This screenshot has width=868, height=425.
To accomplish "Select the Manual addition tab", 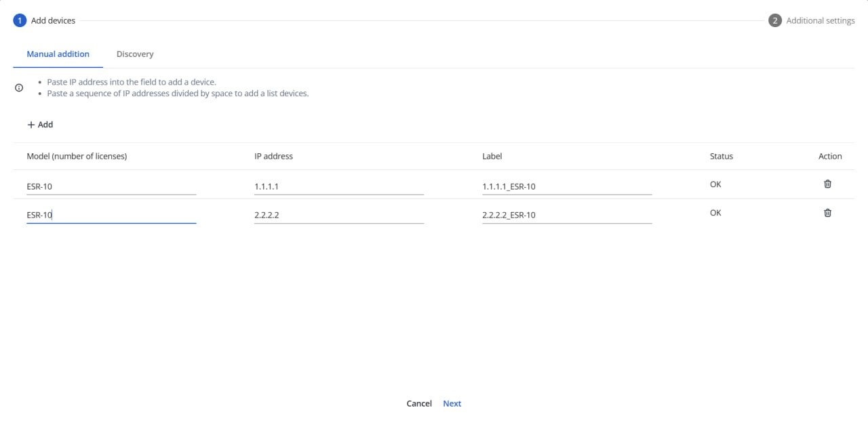I will click(x=58, y=54).
